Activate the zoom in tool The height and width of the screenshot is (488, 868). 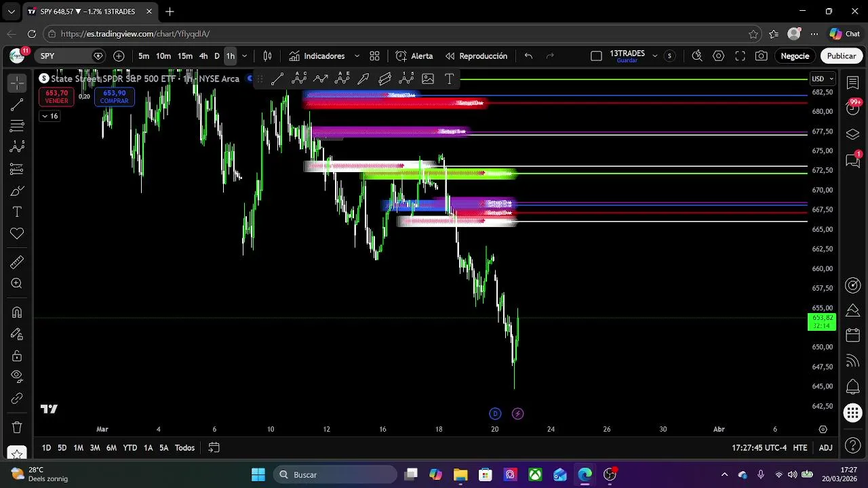pyautogui.click(x=17, y=283)
